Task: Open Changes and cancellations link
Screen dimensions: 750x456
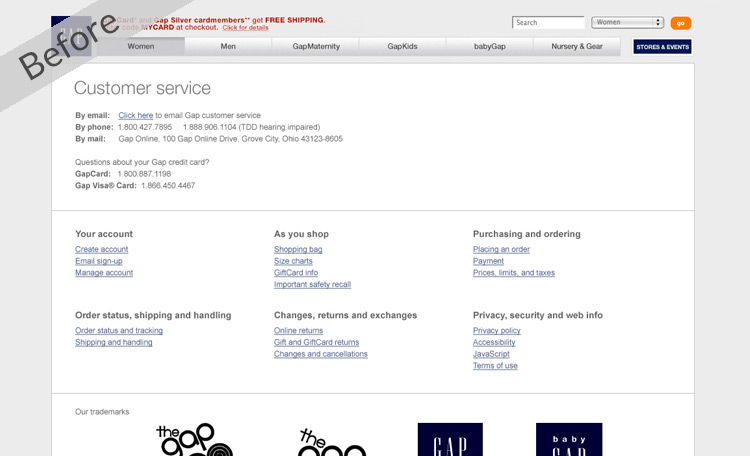Action: pyautogui.click(x=320, y=354)
